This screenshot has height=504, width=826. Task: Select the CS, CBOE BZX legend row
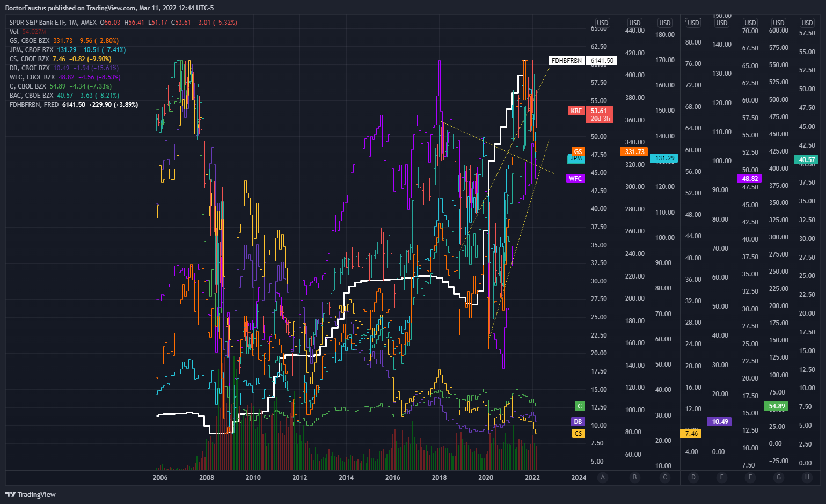pyautogui.click(x=61, y=59)
